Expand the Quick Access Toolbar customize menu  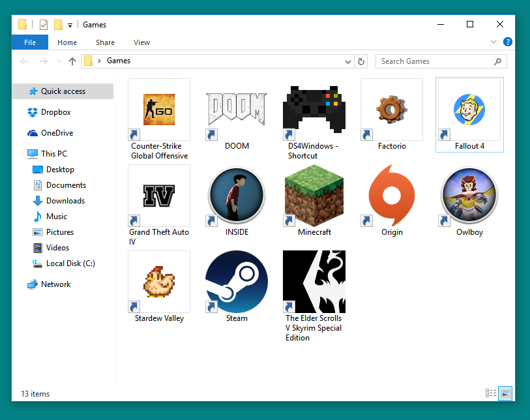(70, 24)
